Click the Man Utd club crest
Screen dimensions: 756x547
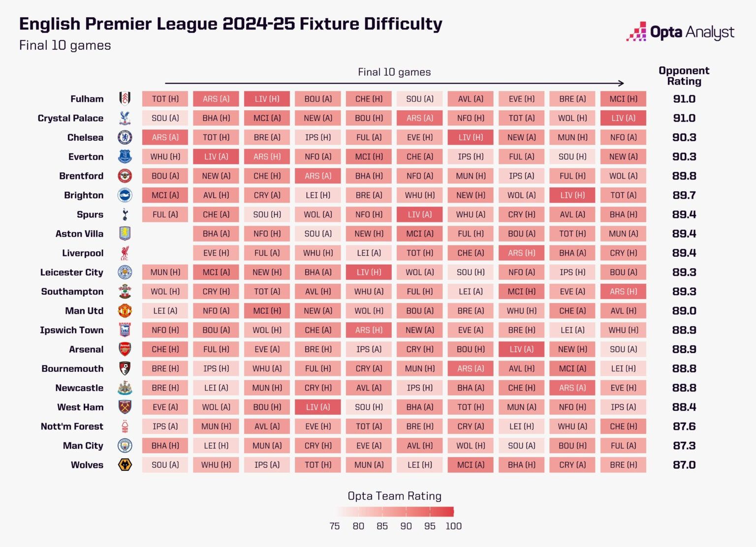click(125, 311)
